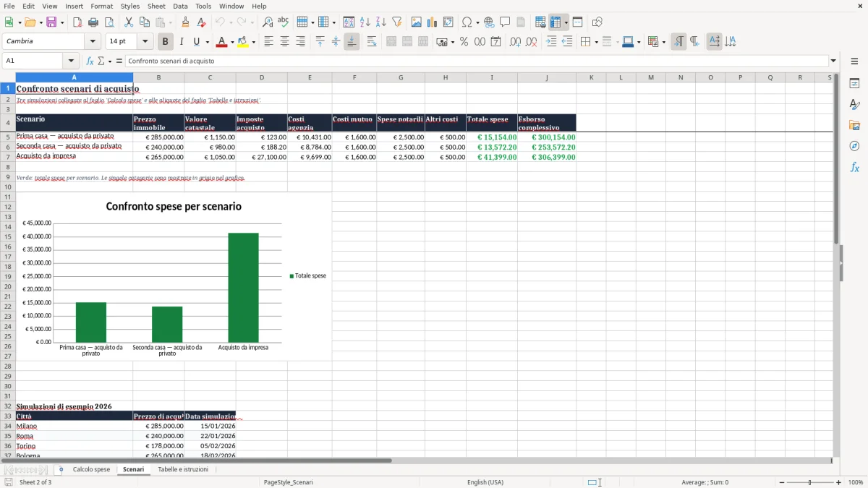The image size is (868, 488).
Task: Open the Sort dialog icon
Action: [349, 22]
